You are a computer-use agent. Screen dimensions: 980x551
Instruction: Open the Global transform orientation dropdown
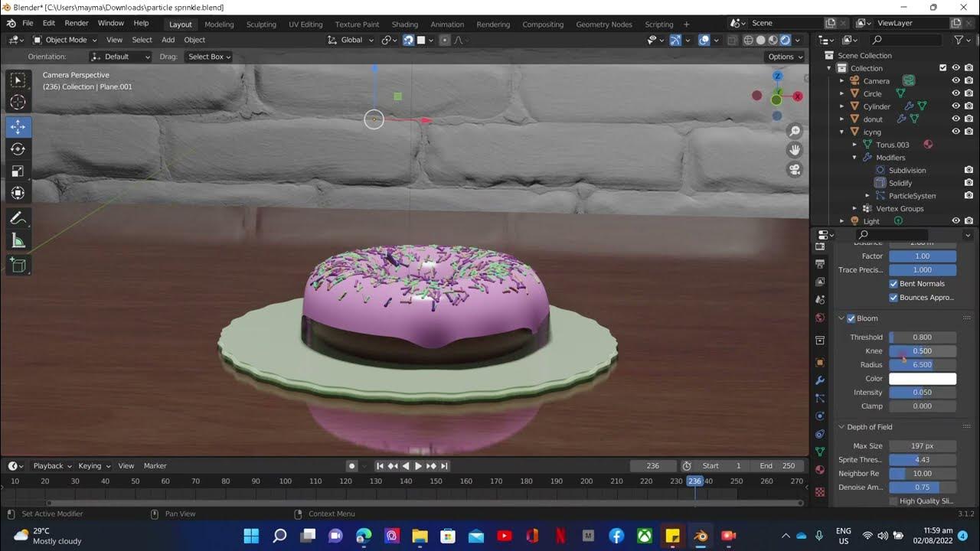[351, 40]
